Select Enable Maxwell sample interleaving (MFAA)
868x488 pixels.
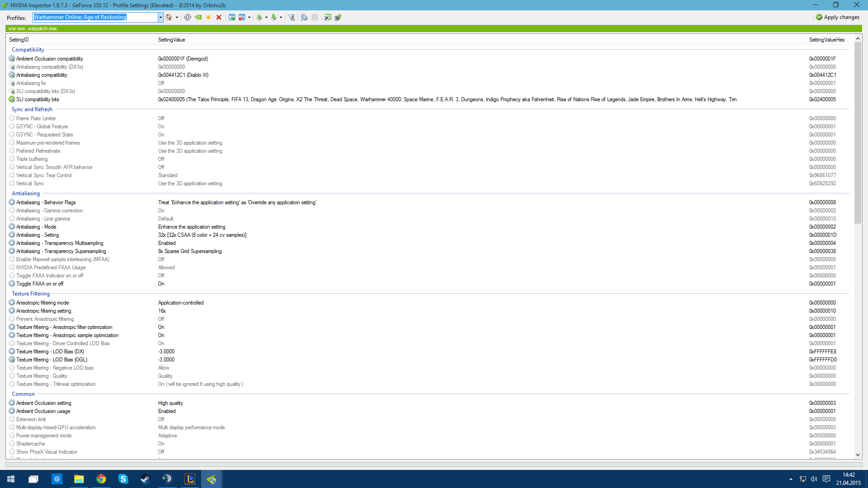pos(428,259)
